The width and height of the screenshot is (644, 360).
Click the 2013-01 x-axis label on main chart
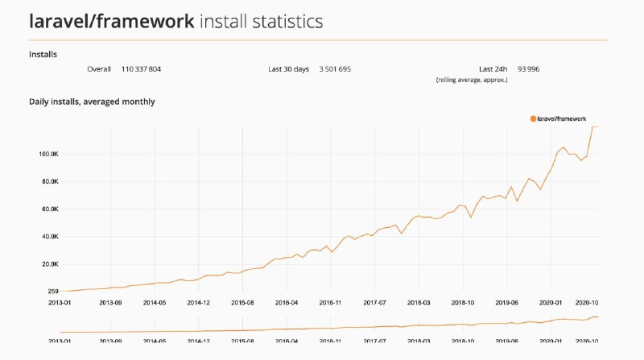[x=60, y=303]
